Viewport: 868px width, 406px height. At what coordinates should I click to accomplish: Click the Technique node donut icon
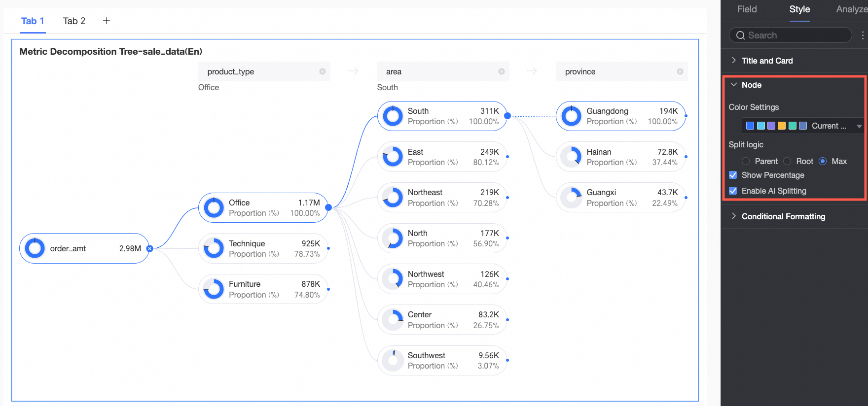[214, 248]
